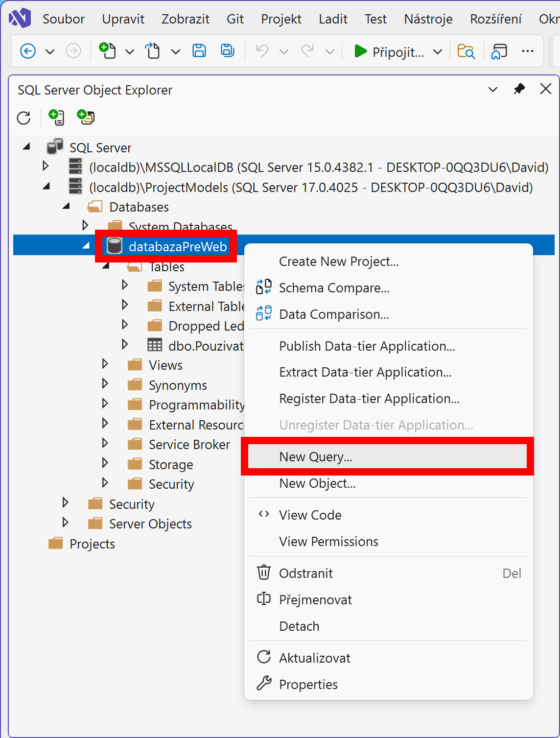This screenshot has width=560, height=738.
Task: Refresh the SQL Server Object Explorer
Action: pyautogui.click(x=23, y=118)
